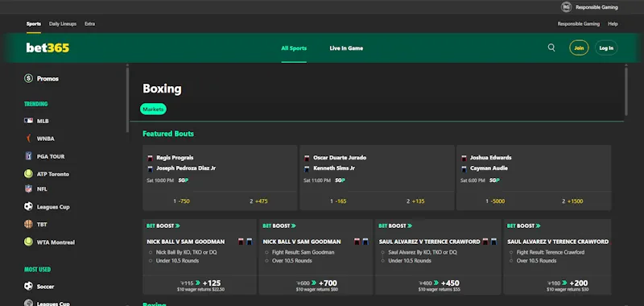
Task: Open the Extra tab
Action: pos(89,24)
